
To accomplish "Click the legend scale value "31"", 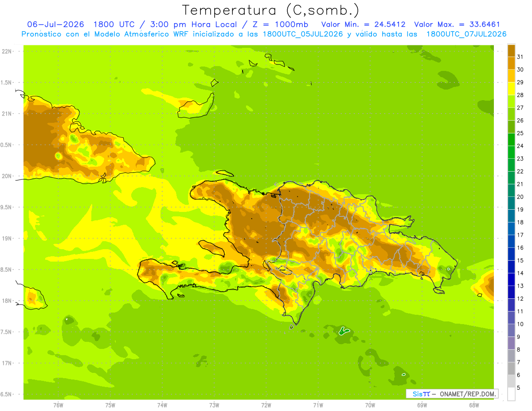I will pos(520,57).
